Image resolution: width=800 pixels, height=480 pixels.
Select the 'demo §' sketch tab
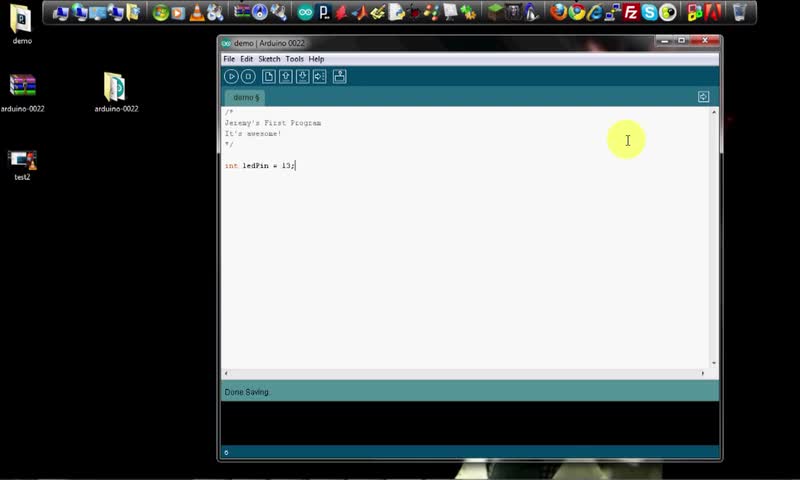tap(245, 97)
